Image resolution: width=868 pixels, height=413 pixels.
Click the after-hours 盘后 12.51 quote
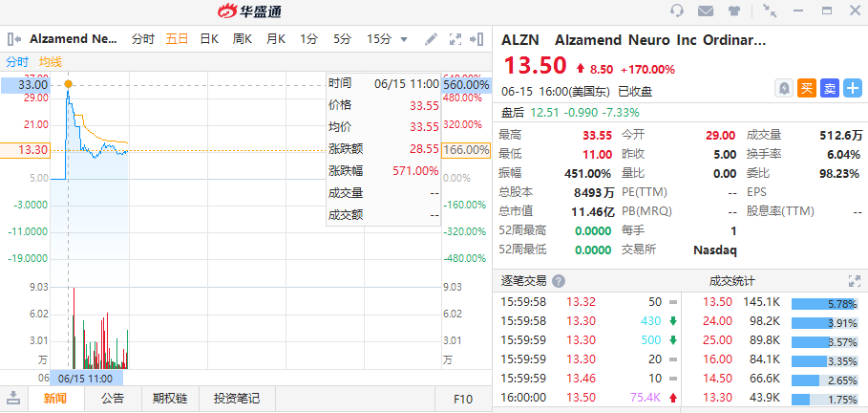pyautogui.click(x=570, y=113)
